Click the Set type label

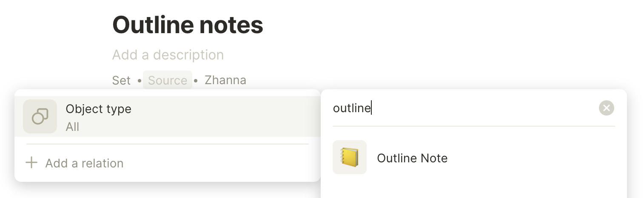[x=121, y=80]
